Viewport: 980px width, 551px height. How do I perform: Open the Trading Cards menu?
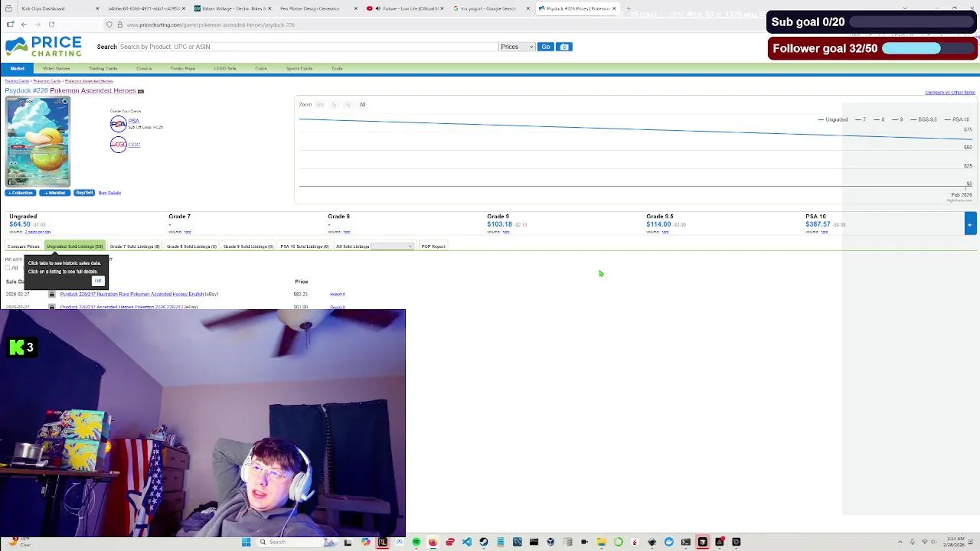[x=103, y=68]
